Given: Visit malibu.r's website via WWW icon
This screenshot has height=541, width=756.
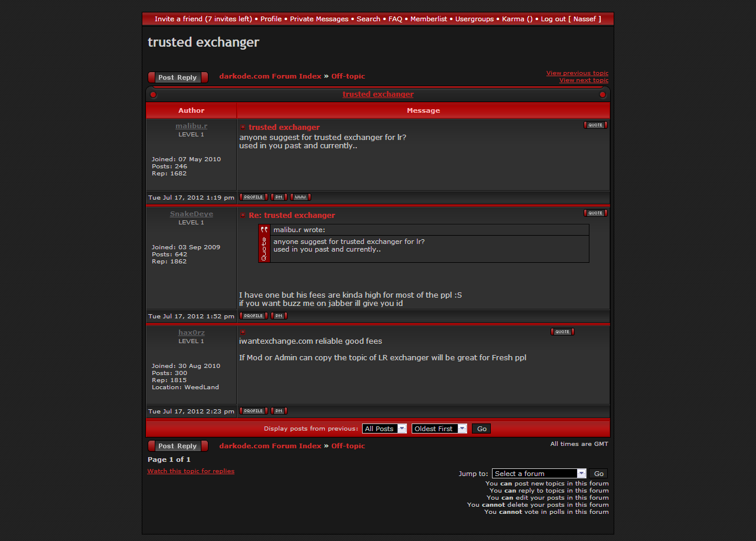Looking at the screenshot, I should pyautogui.click(x=300, y=197).
